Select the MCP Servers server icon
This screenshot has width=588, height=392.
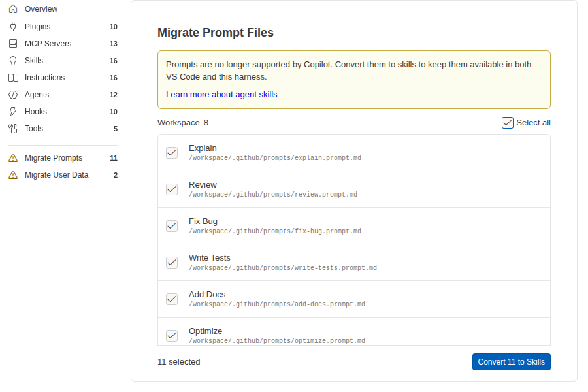point(13,44)
